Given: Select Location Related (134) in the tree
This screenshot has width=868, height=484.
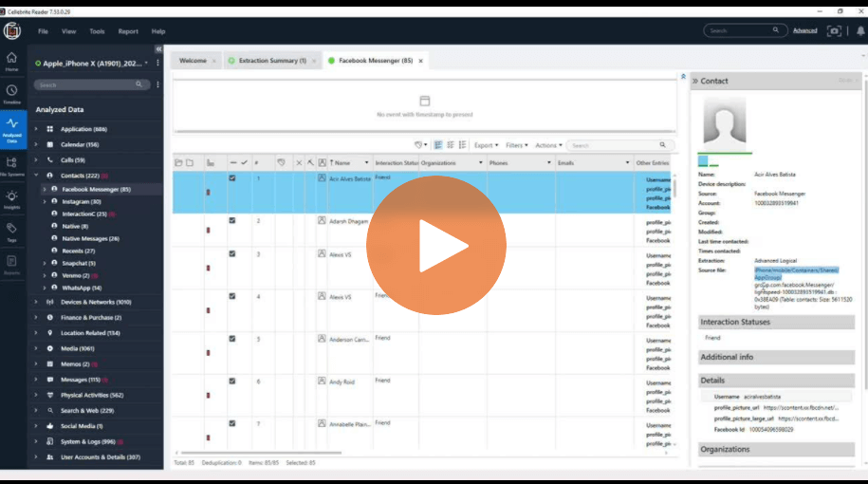Looking at the screenshot, I should (x=90, y=333).
